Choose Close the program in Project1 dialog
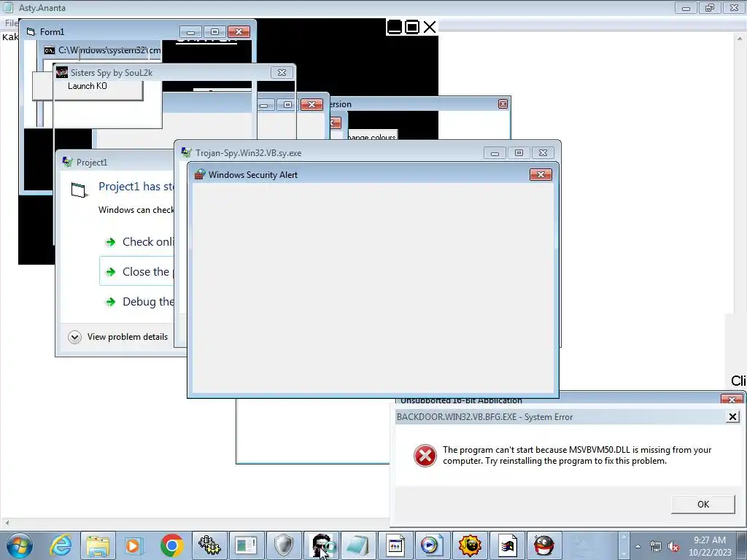 coord(137,271)
